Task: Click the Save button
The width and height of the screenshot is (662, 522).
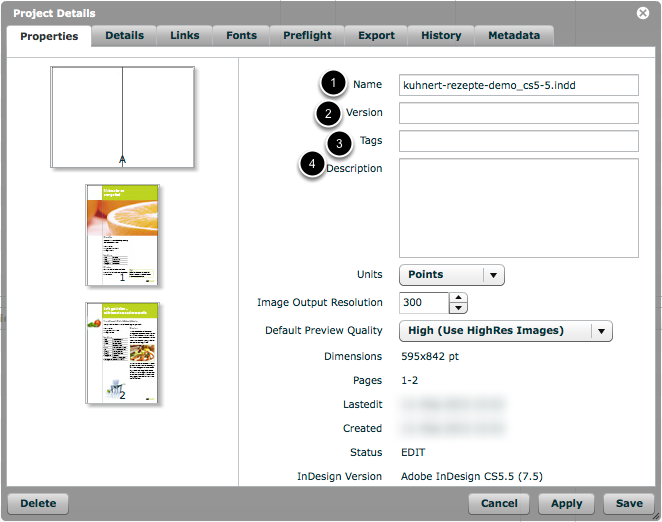Action: tap(629, 503)
